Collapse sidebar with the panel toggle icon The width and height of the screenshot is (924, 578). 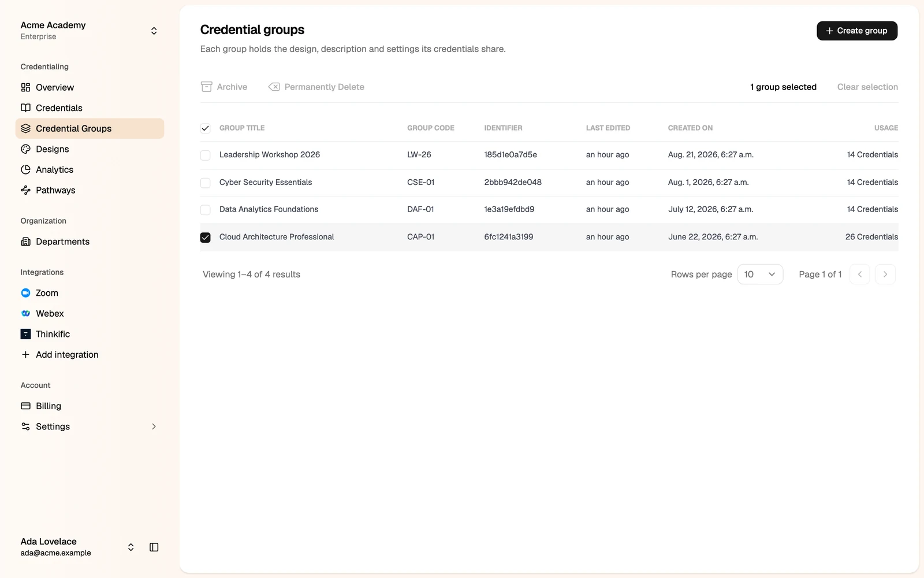click(x=154, y=547)
